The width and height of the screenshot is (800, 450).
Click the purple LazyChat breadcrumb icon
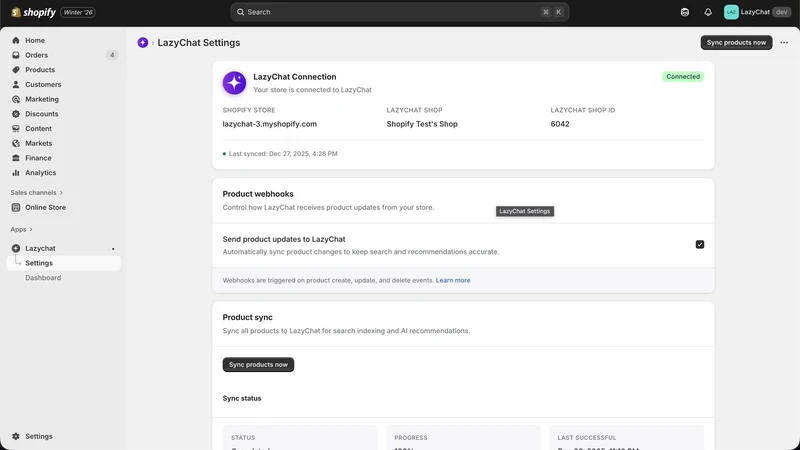tap(143, 43)
